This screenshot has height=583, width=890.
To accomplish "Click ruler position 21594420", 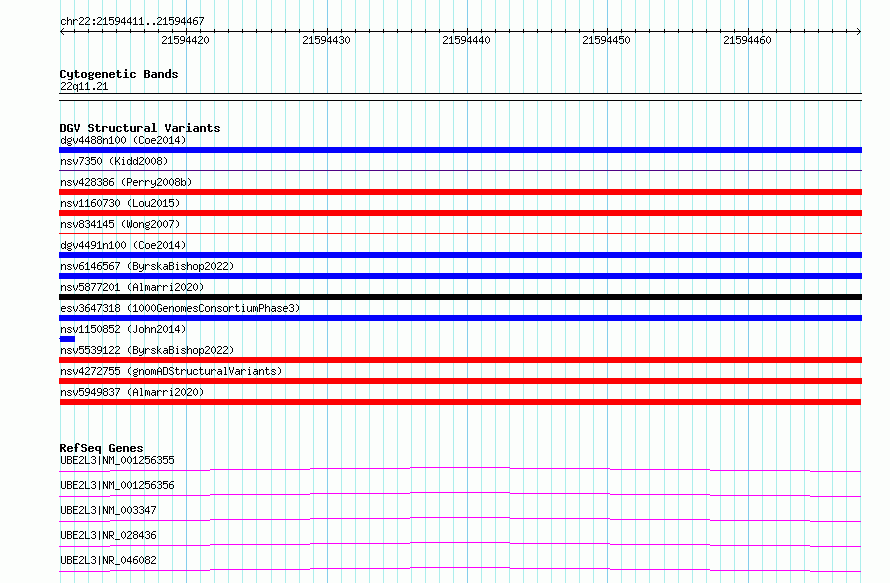I will pyautogui.click(x=185, y=40).
